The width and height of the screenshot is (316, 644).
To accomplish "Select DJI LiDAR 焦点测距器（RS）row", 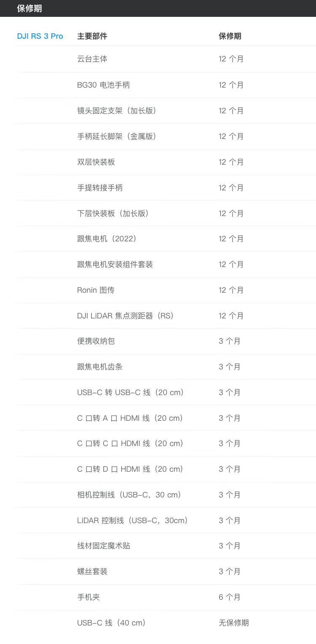I will tap(166, 316).
